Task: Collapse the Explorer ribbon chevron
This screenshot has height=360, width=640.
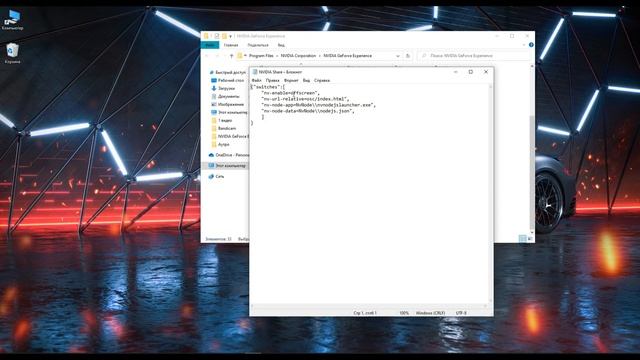Action: click(524, 45)
